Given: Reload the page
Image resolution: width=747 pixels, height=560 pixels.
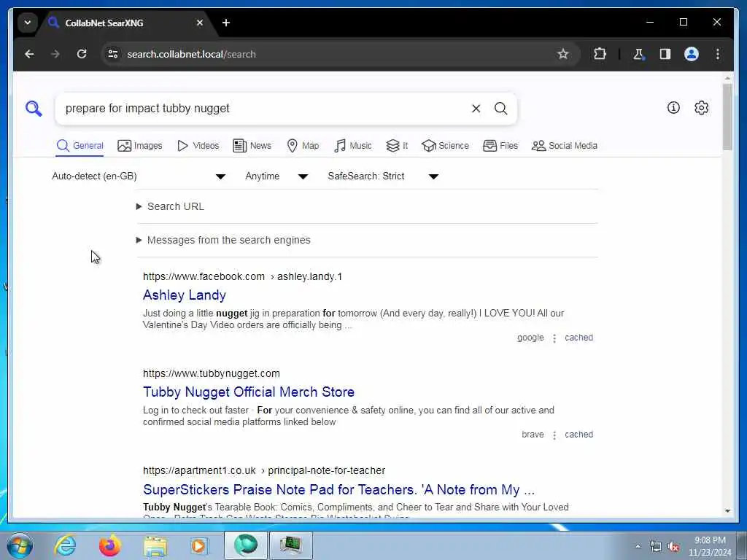Looking at the screenshot, I should coord(82,54).
